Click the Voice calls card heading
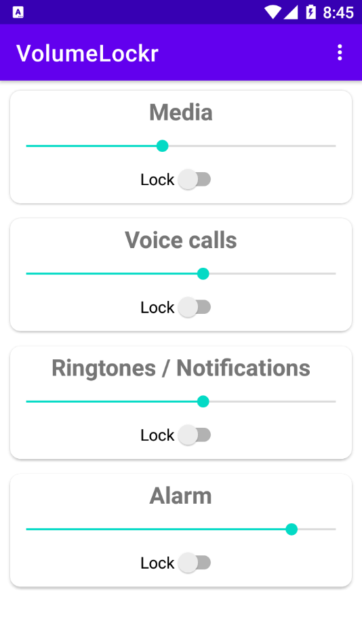 181,240
